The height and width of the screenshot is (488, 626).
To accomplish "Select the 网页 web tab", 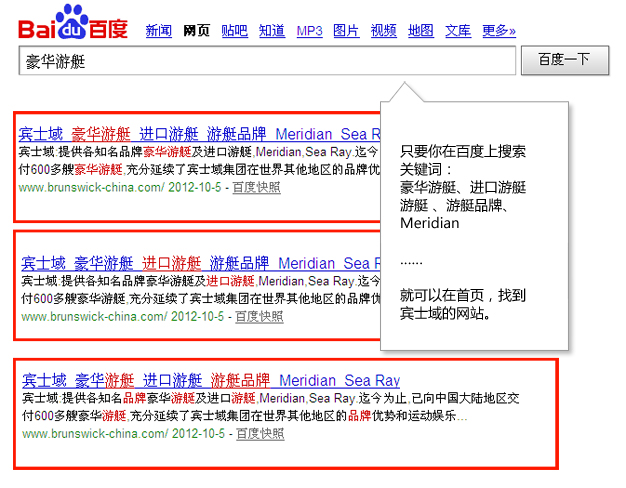I will point(196,31).
